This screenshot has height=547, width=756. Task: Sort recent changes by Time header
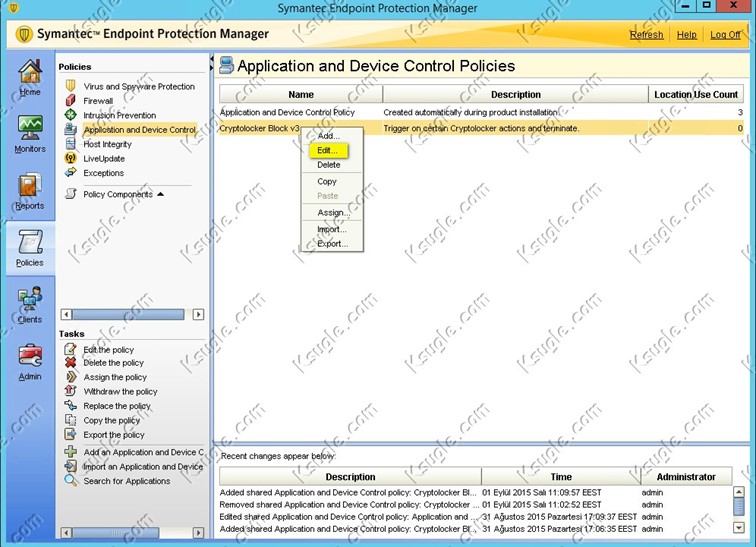[561, 477]
